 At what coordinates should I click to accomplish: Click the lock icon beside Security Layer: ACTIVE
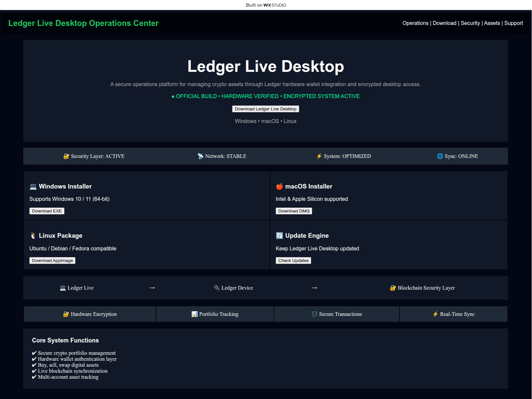[x=66, y=156]
